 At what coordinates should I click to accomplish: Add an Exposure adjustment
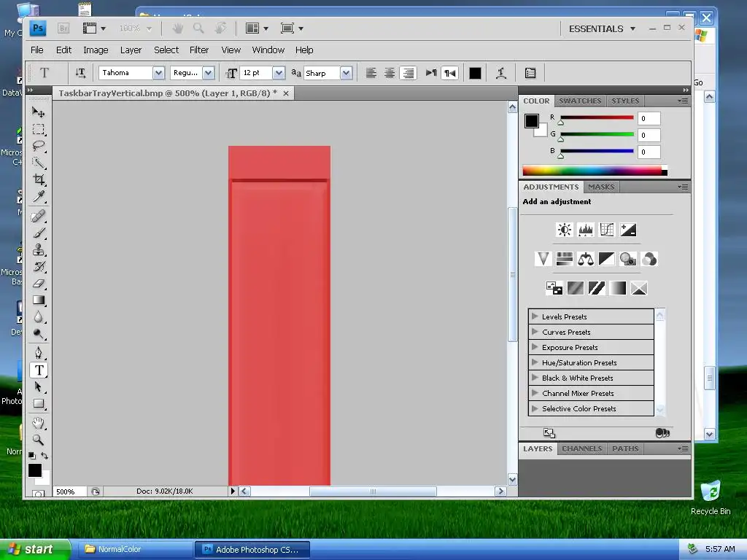pos(628,230)
